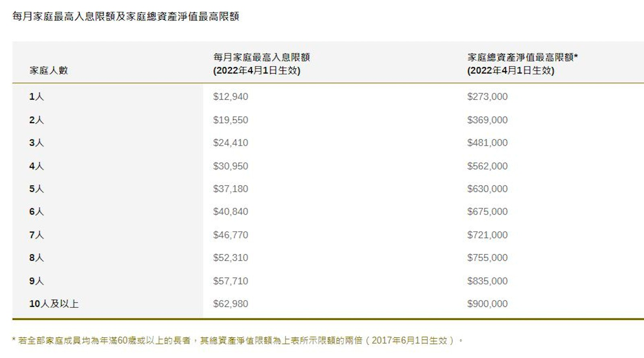
Task: Click the $12,940 income limit cell
Action: (231, 97)
